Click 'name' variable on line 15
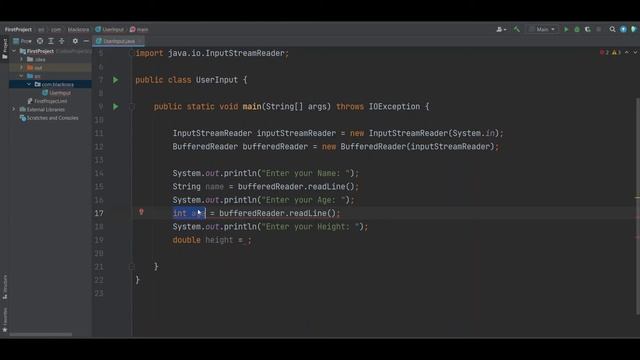Screen dimensions: 640x360 214,187
